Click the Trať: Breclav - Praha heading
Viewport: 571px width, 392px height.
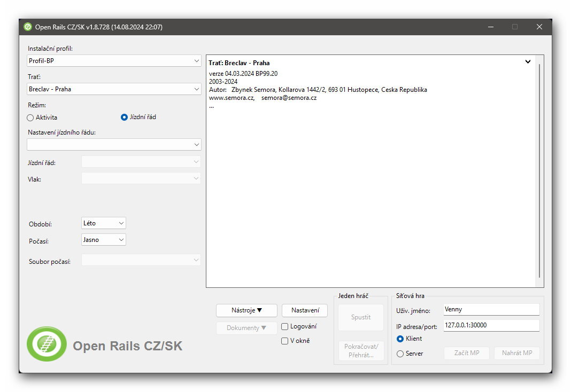click(239, 63)
